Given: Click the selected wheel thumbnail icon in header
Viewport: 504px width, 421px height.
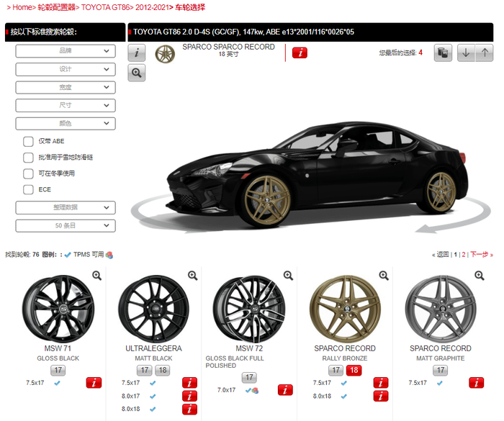Looking at the screenshot, I should tap(165, 54).
